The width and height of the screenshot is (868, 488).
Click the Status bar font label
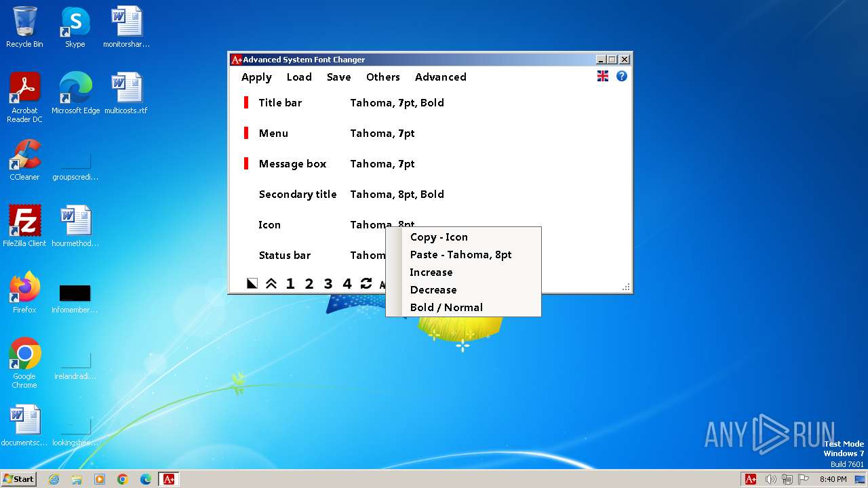(x=285, y=256)
